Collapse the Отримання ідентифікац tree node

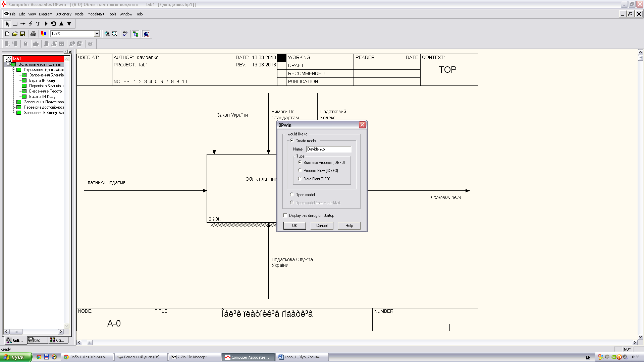pyautogui.click(x=14, y=70)
